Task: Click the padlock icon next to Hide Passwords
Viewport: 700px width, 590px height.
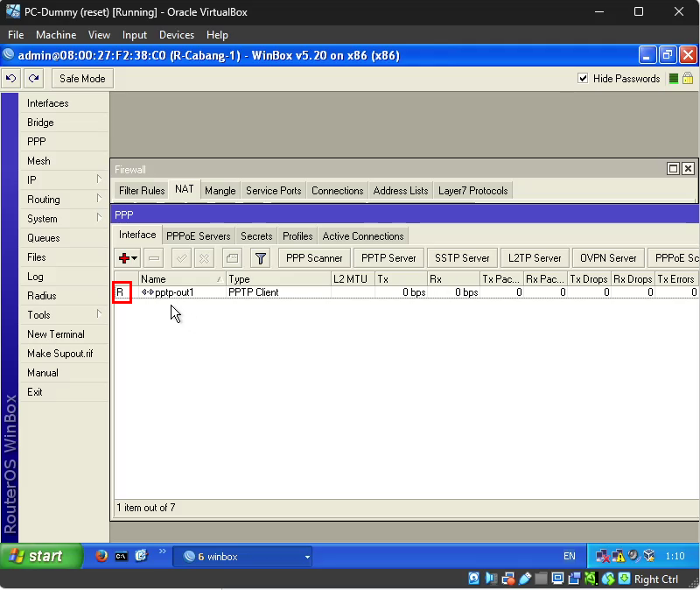Action: click(688, 79)
